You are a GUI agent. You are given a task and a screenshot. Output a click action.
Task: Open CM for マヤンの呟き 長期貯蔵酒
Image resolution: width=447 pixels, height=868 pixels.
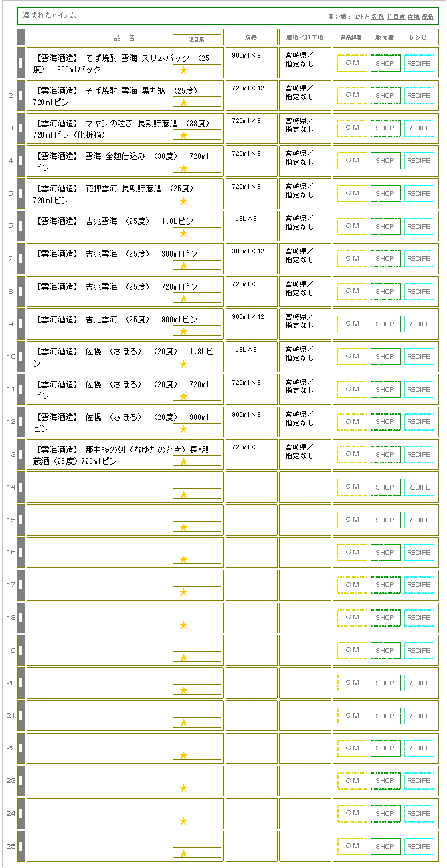[x=352, y=128]
